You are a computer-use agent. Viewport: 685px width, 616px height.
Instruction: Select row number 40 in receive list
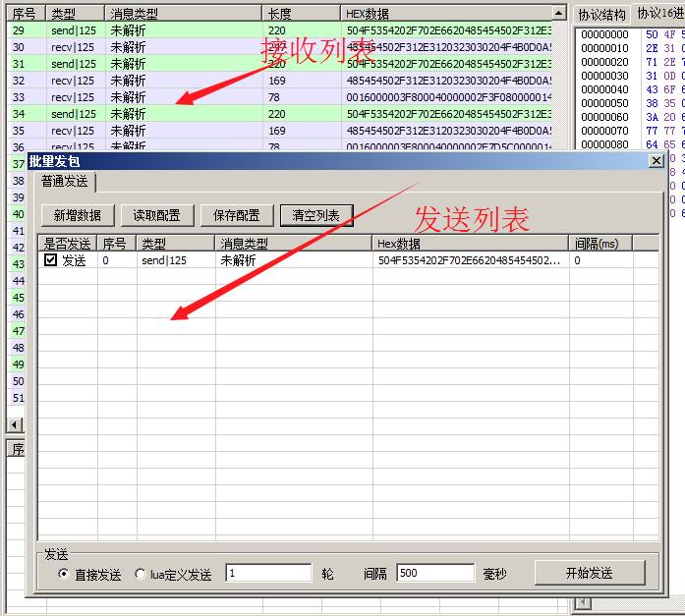[18, 214]
